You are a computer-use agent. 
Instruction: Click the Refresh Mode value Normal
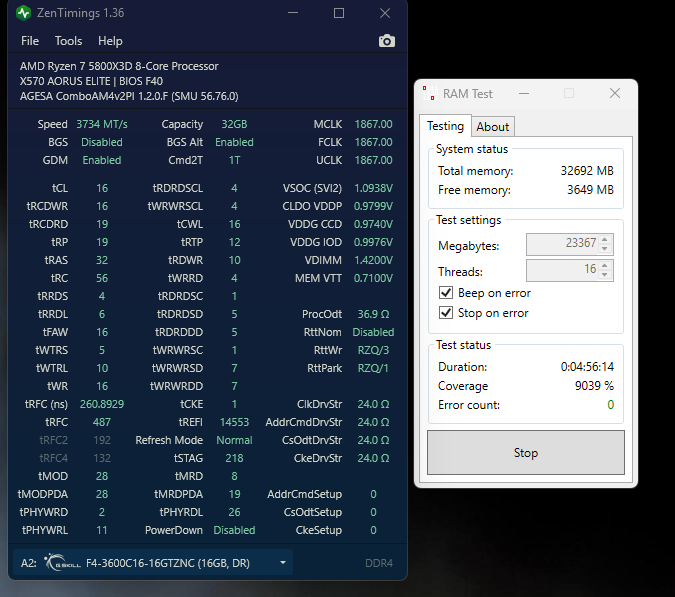pyautogui.click(x=234, y=440)
